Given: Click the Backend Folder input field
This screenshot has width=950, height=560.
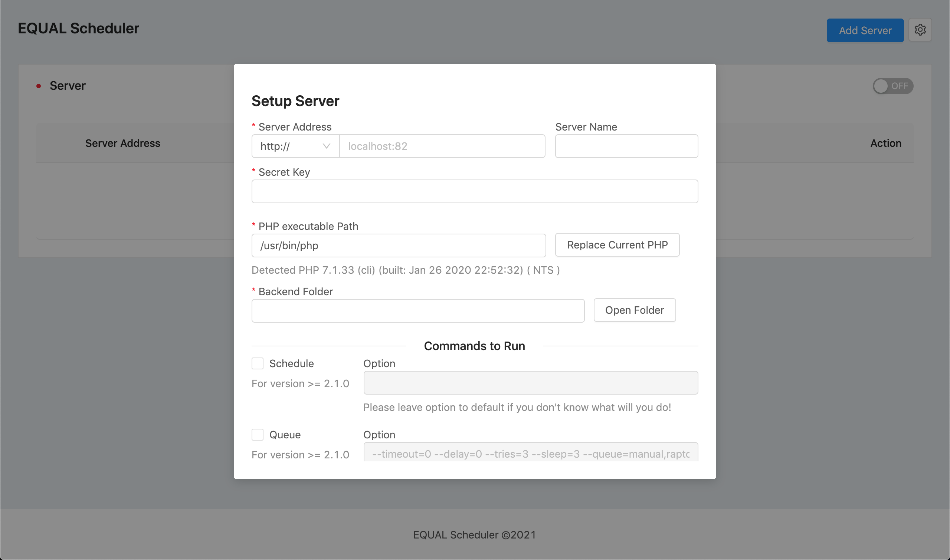Looking at the screenshot, I should (417, 310).
